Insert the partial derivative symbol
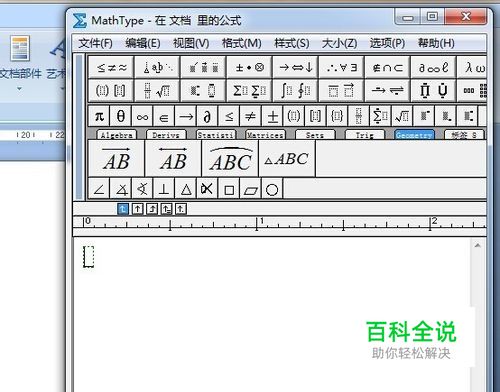This screenshot has height=392, width=500. click(x=207, y=116)
